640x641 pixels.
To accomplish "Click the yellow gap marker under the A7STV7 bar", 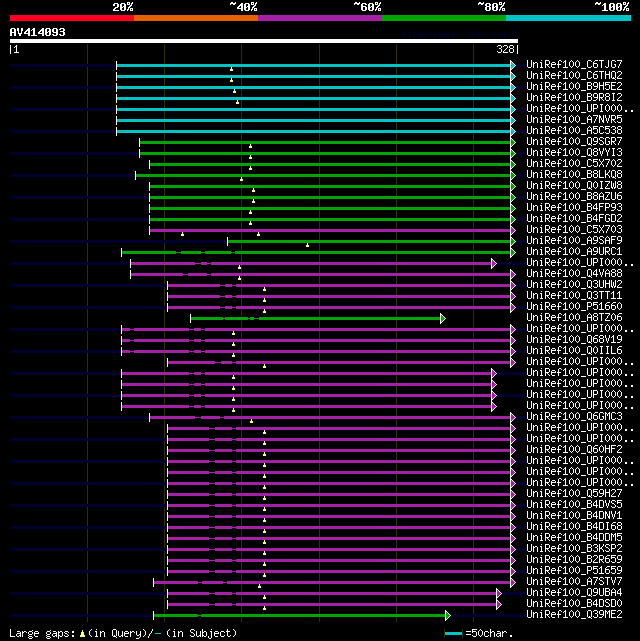I will 260,586.
